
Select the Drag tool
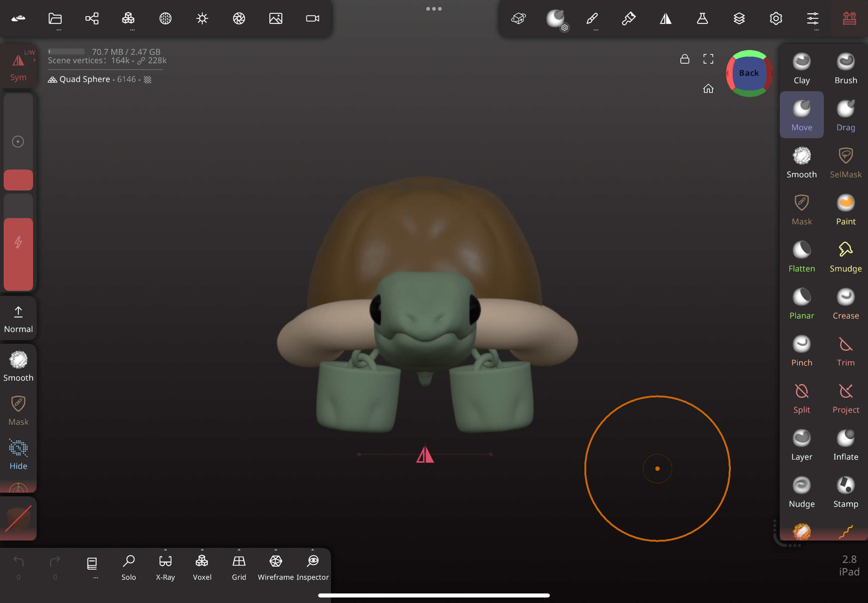pos(846,115)
